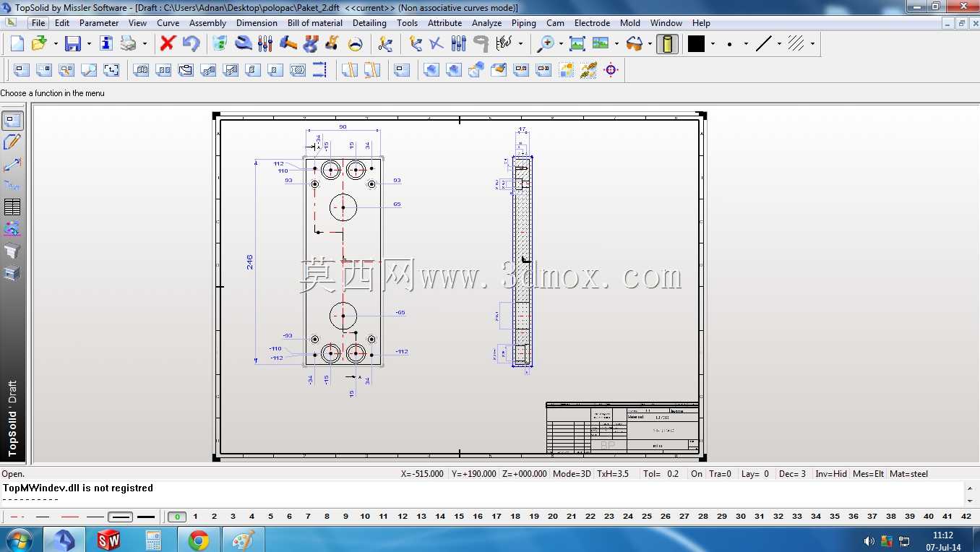Screen dimensions: 980x552
Task: Click the purple crosshair target icon
Action: point(611,70)
